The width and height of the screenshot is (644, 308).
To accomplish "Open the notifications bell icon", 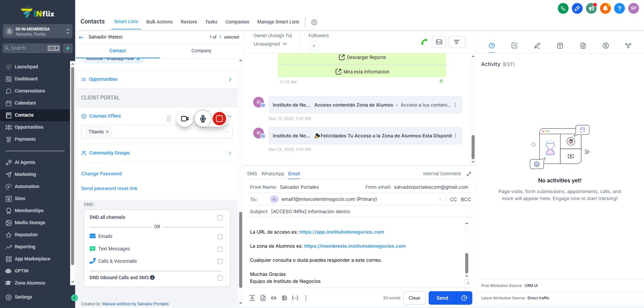I will [x=605, y=8].
